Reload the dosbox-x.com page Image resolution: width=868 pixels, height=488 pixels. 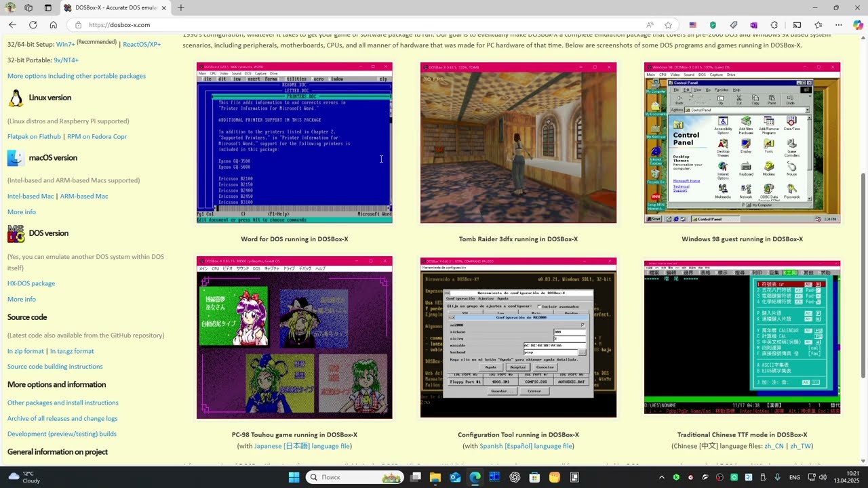pos(33,25)
